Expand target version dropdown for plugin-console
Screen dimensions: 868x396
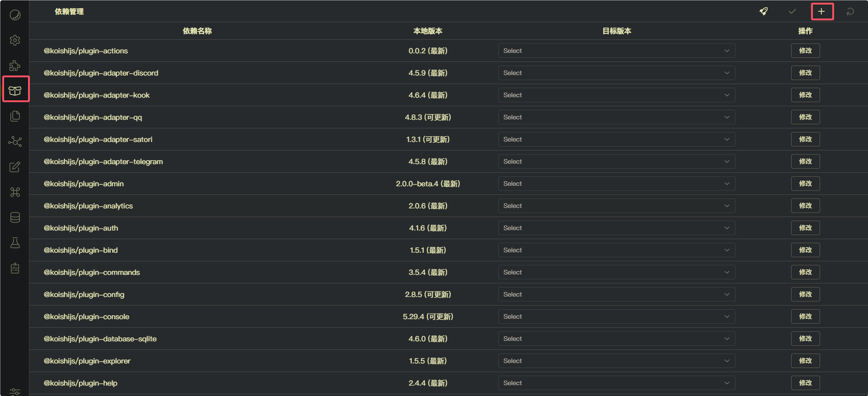[x=616, y=316]
